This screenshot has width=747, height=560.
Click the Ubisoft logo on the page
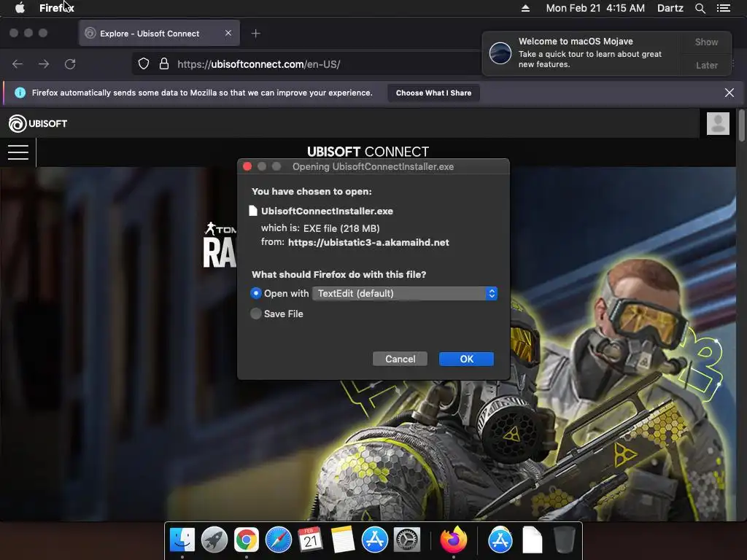pyautogui.click(x=38, y=123)
